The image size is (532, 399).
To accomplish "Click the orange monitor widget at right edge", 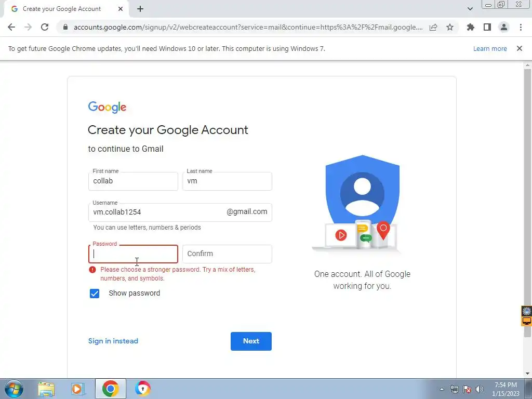I will (x=527, y=321).
